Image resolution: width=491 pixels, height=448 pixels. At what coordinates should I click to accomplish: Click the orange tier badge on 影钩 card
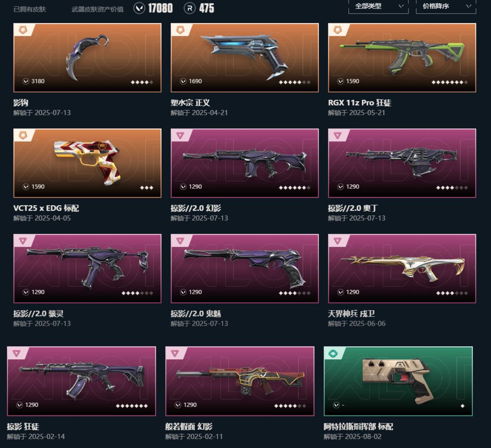pyautogui.click(x=23, y=30)
